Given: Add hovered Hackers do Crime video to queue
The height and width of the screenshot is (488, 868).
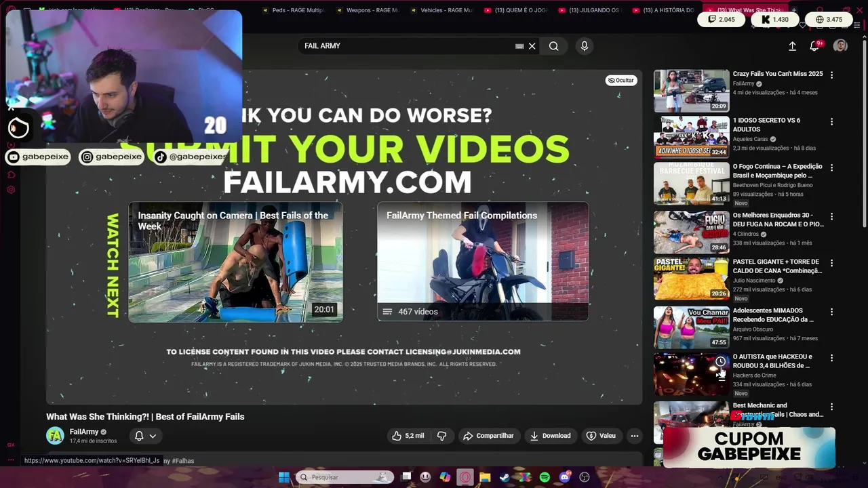Looking at the screenshot, I should click(720, 378).
